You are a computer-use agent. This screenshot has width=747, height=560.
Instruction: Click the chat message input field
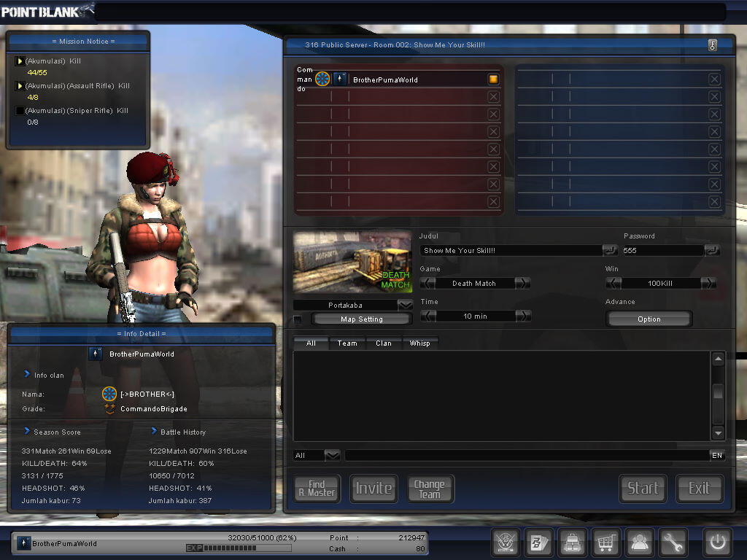coord(527,456)
